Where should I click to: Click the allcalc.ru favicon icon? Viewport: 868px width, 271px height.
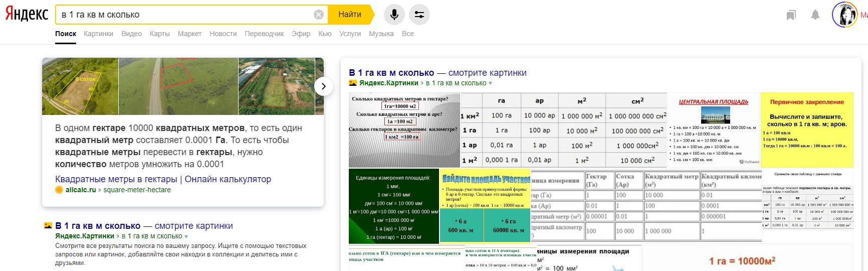(x=59, y=190)
